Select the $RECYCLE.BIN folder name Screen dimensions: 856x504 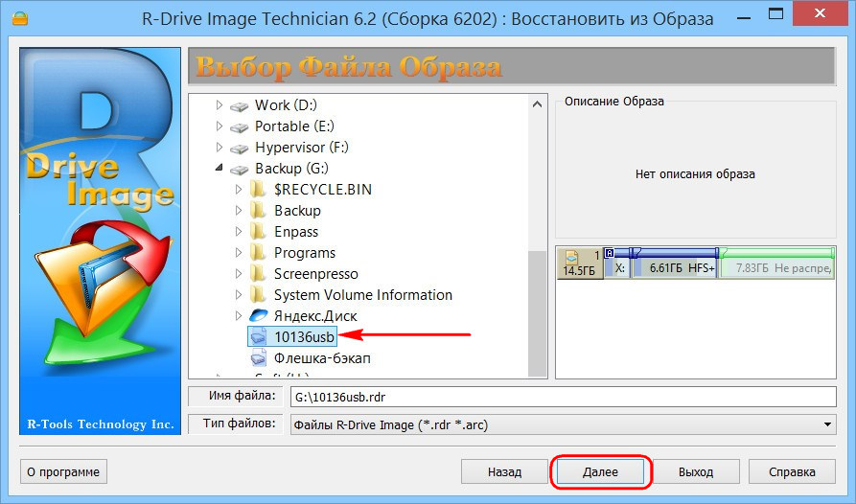coord(323,190)
